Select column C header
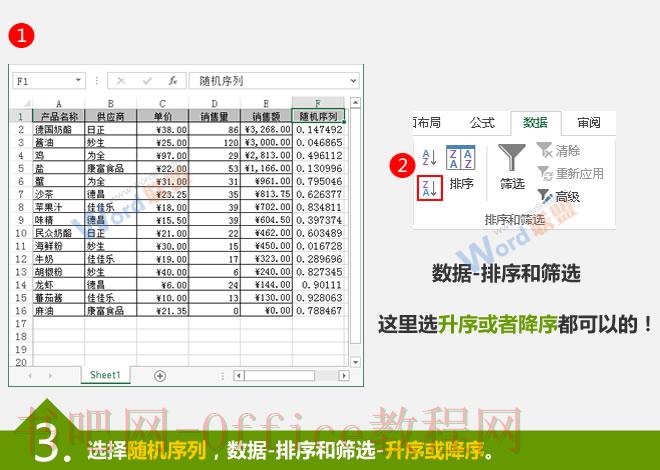660x470 pixels. pos(162,104)
